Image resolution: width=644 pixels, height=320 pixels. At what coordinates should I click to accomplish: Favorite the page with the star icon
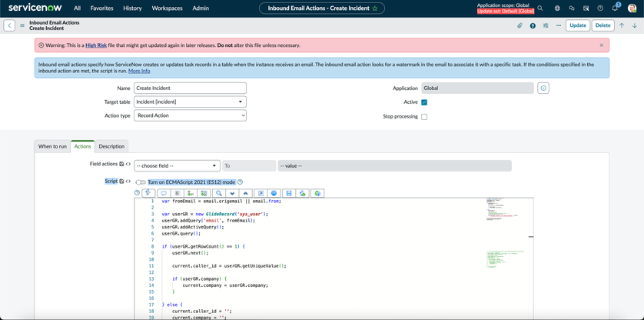pyautogui.click(x=374, y=8)
